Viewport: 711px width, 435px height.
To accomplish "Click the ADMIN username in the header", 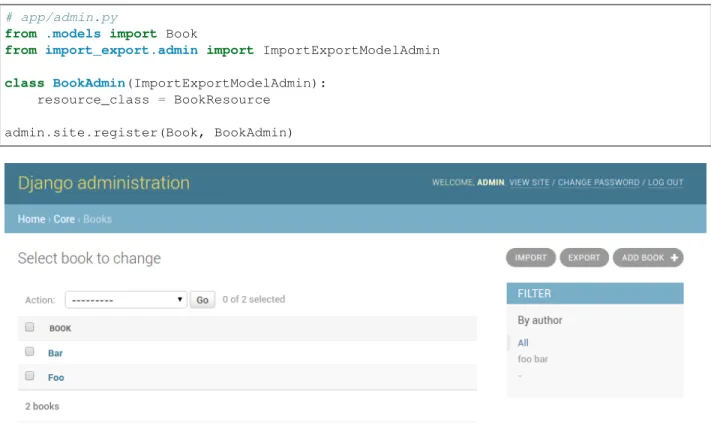I will coord(491,182).
